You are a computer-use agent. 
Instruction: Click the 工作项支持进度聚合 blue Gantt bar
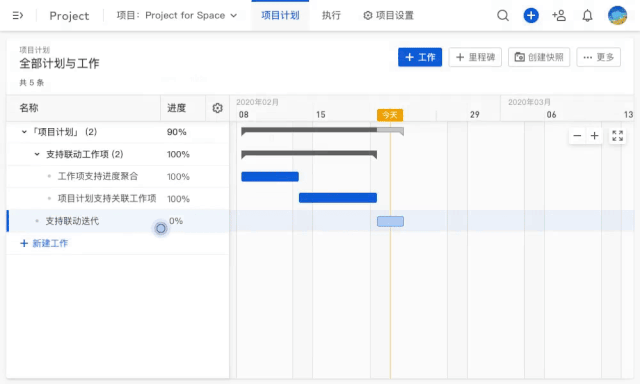270,176
